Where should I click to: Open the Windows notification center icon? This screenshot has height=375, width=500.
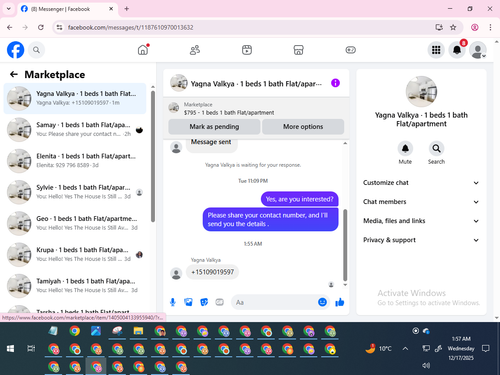click(486, 349)
